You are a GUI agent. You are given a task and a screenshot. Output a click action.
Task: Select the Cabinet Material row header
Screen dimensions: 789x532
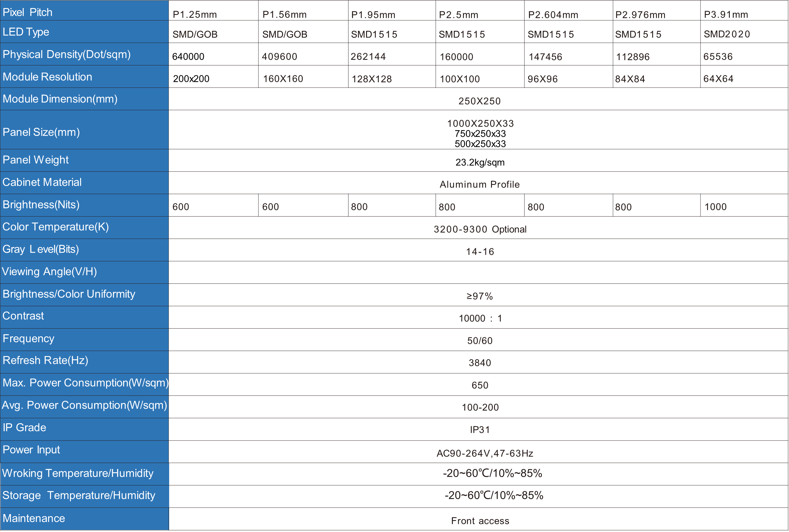pos(42,182)
